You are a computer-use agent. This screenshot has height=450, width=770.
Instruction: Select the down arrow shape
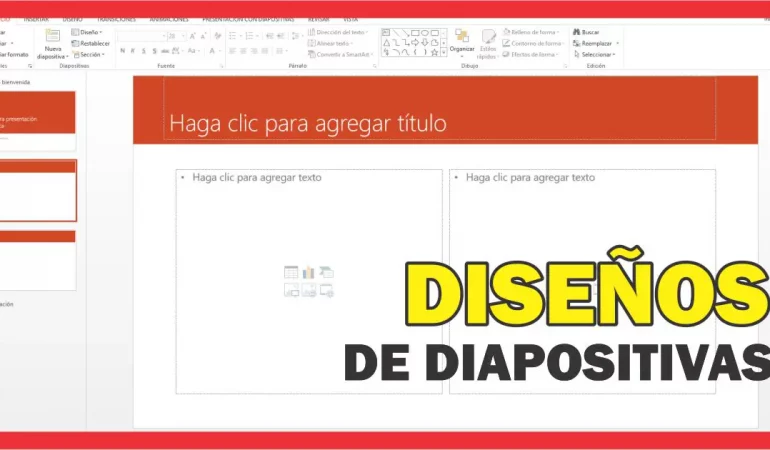tap(425, 43)
